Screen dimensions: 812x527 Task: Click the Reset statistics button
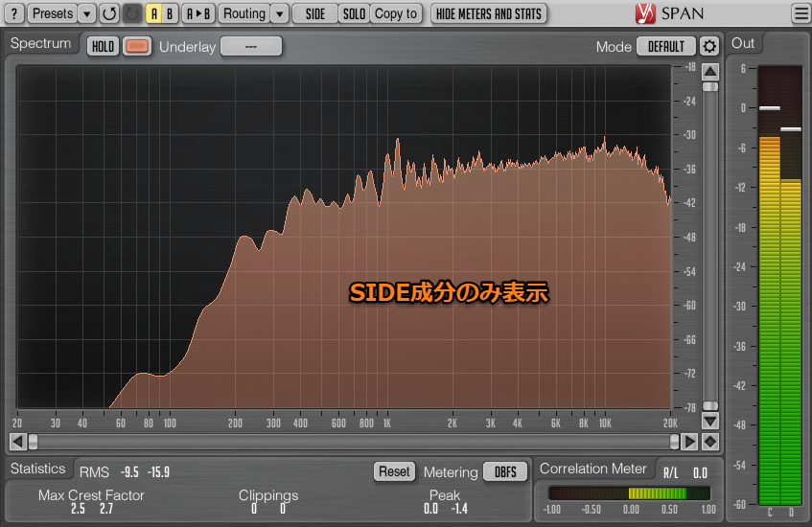(394, 471)
